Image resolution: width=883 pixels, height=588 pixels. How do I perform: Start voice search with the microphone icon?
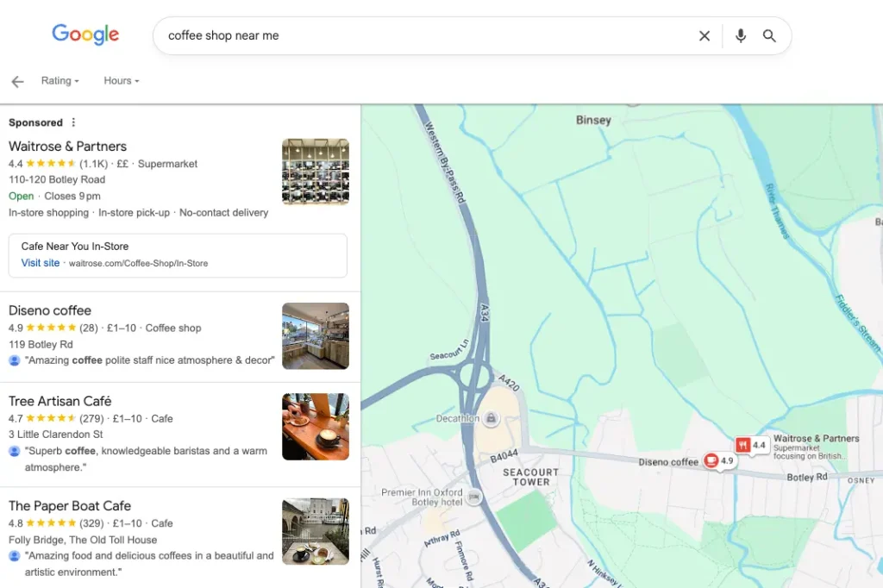pyautogui.click(x=741, y=36)
